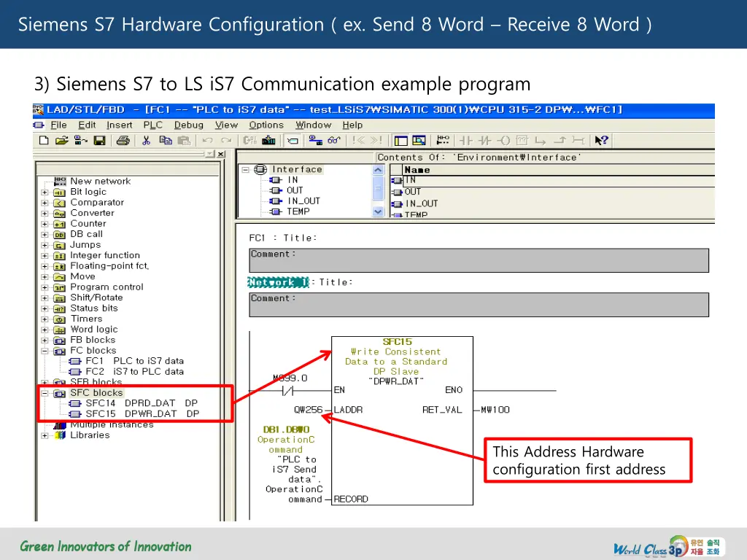Click the Save diskette icon
Screen dimensions: 747x560
pos(99,141)
